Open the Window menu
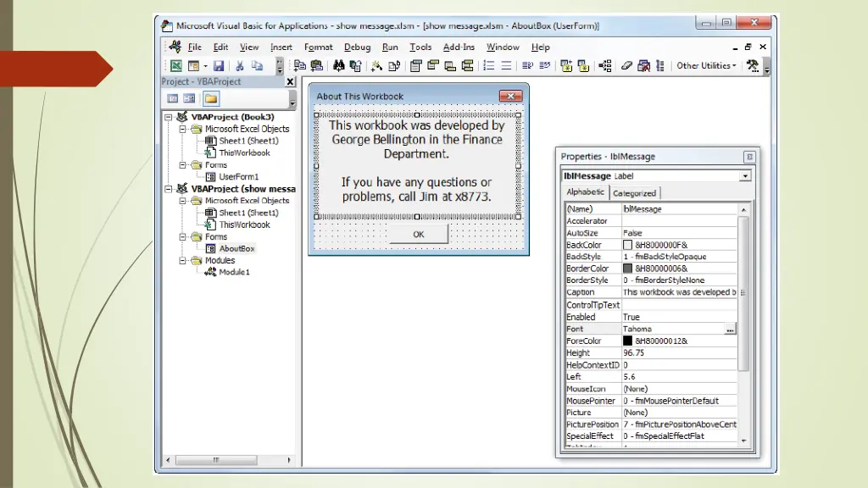The image size is (868, 488). [503, 47]
